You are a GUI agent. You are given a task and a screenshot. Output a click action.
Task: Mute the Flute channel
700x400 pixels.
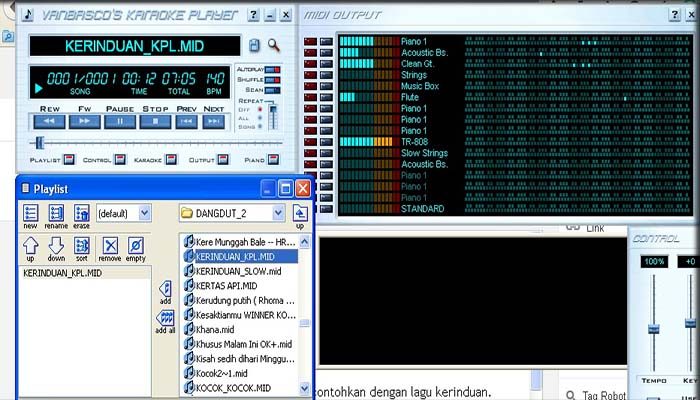coord(310,97)
